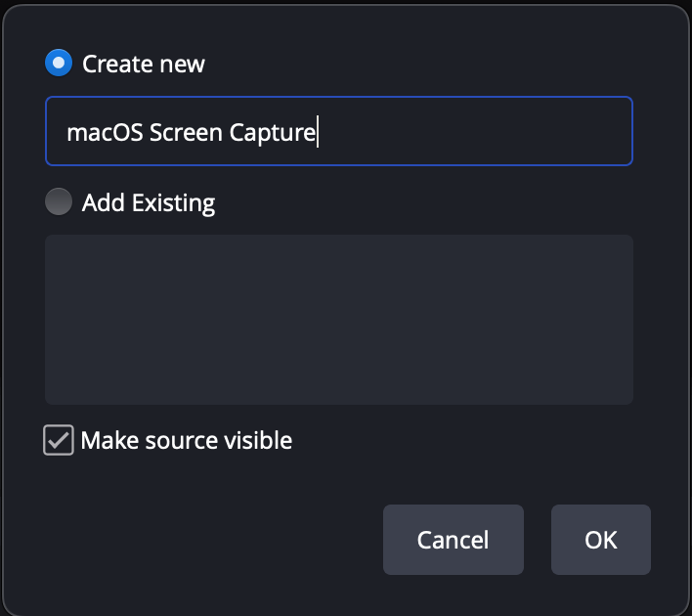The height and width of the screenshot is (616, 692).
Task: Choose the blue selected Create new option
Action: click(x=59, y=63)
